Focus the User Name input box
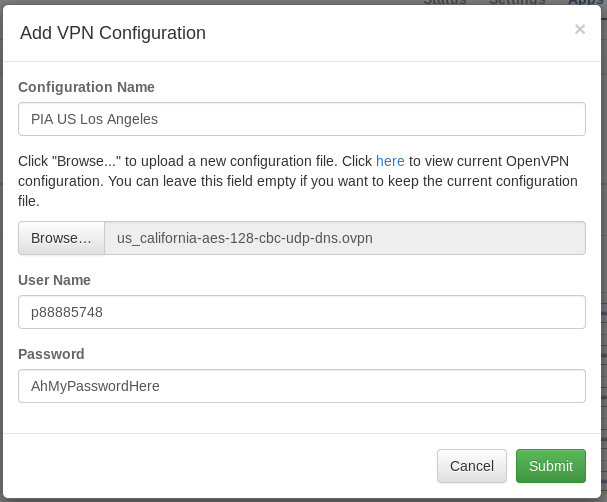Image resolution: width=607 pixels, height=502 pixels. (301, 312)
